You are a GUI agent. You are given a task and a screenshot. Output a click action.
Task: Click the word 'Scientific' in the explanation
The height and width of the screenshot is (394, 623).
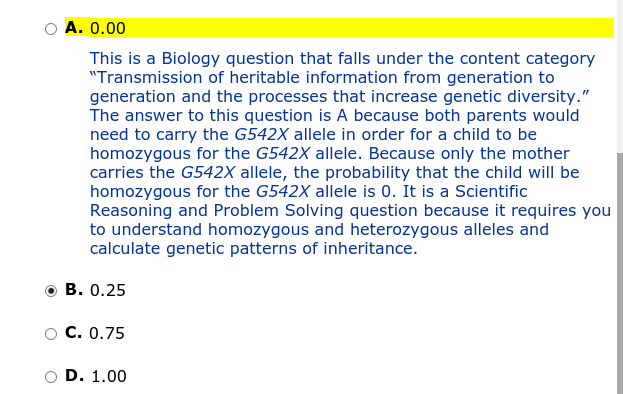491,191
